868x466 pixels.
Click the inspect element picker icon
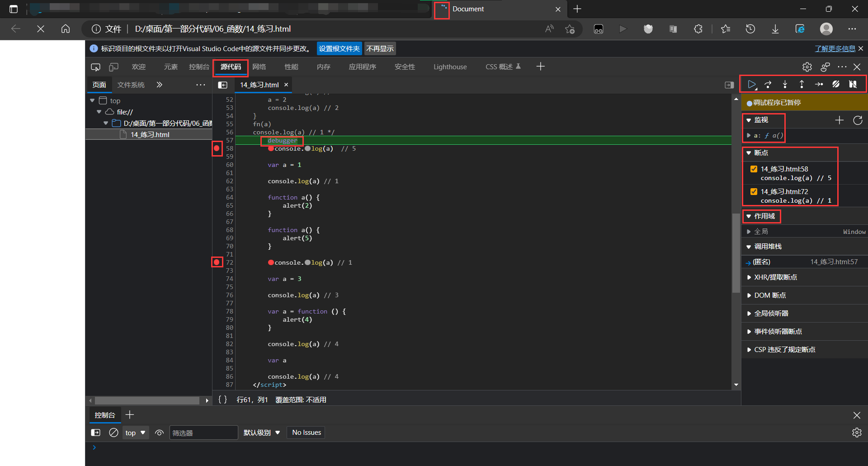pyautogui.click(x=95, y=67)
